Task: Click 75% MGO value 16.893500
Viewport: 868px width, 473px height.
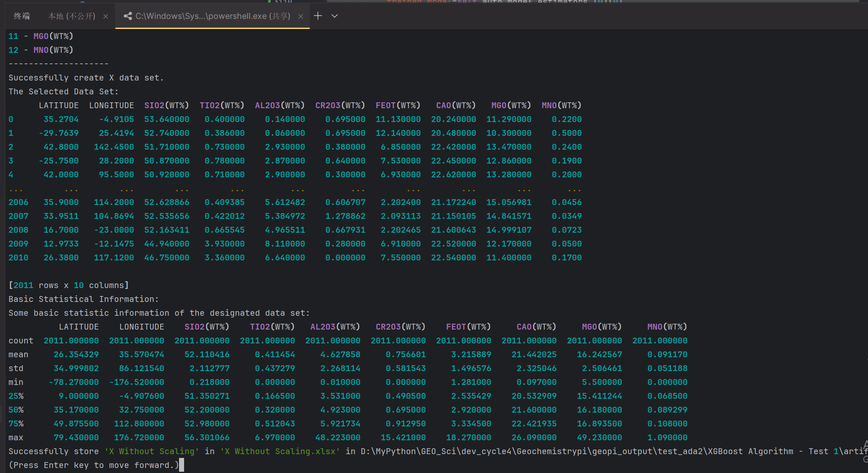Action: [599, 424]
